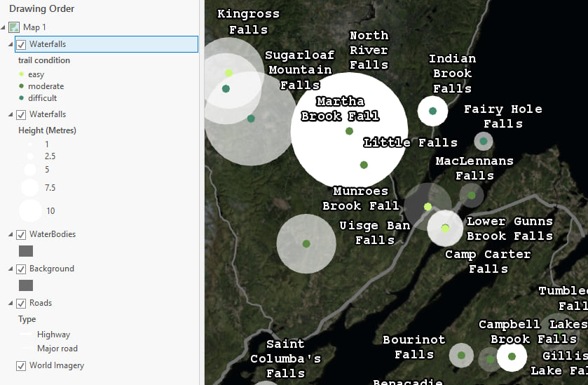Click the Highway line symbol
This screenshot has width=588, height=385.
(25, 334)
